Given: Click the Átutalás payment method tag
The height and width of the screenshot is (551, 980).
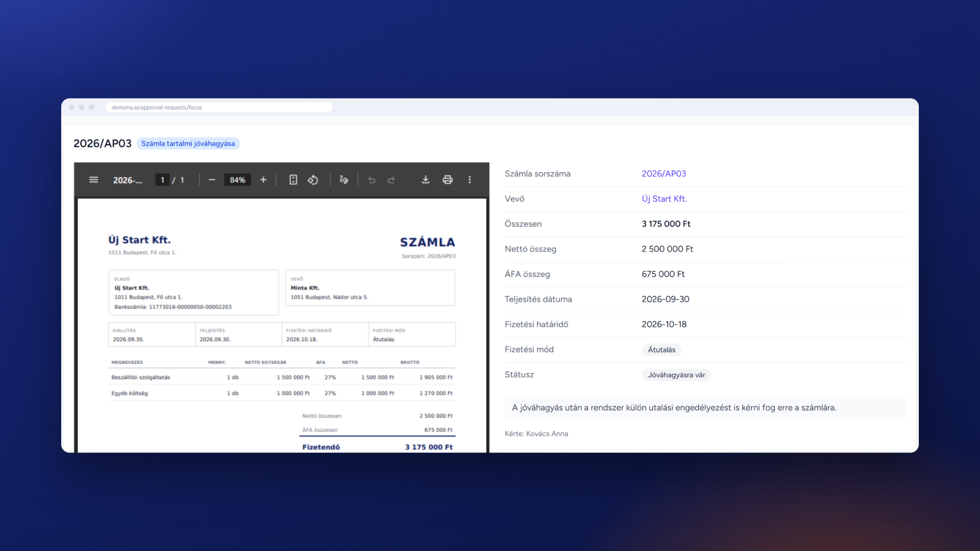Looking at the screenshot, I should 661,349.
